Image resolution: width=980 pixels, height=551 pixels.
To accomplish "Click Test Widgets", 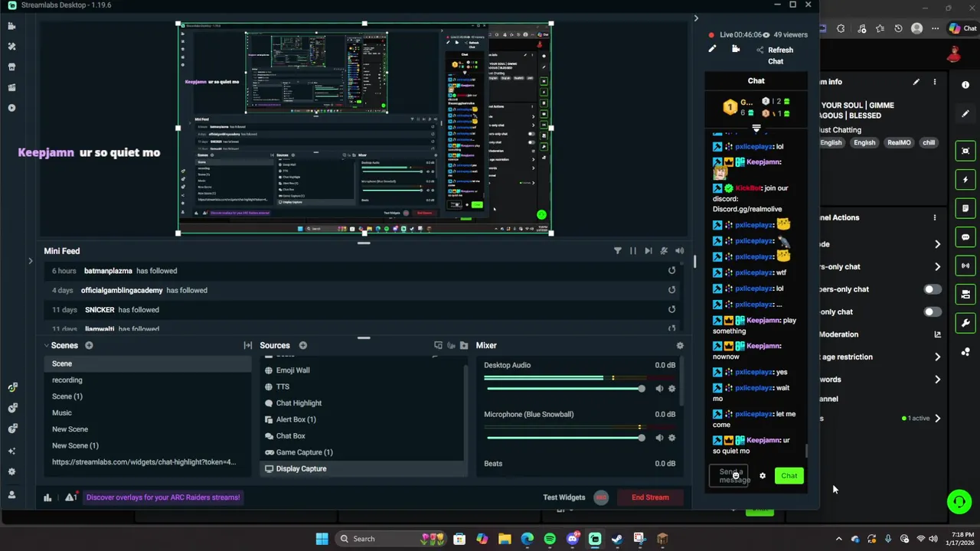I will tap(564, 497).
